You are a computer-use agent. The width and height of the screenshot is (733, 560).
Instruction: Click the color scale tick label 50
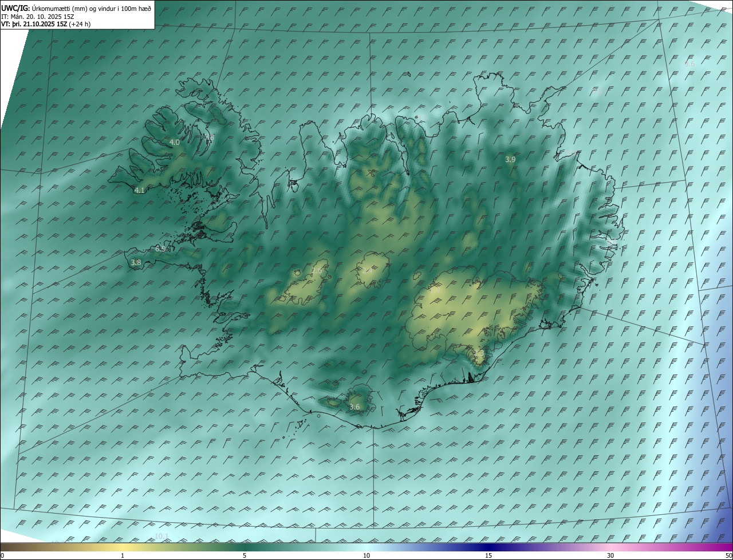(728, 555)
